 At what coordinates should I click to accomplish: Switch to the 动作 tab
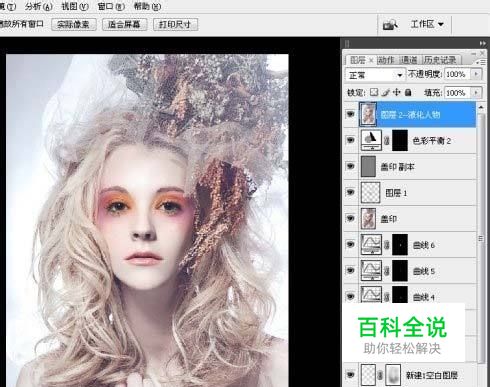pyautogui.click(x=386, y=60)
